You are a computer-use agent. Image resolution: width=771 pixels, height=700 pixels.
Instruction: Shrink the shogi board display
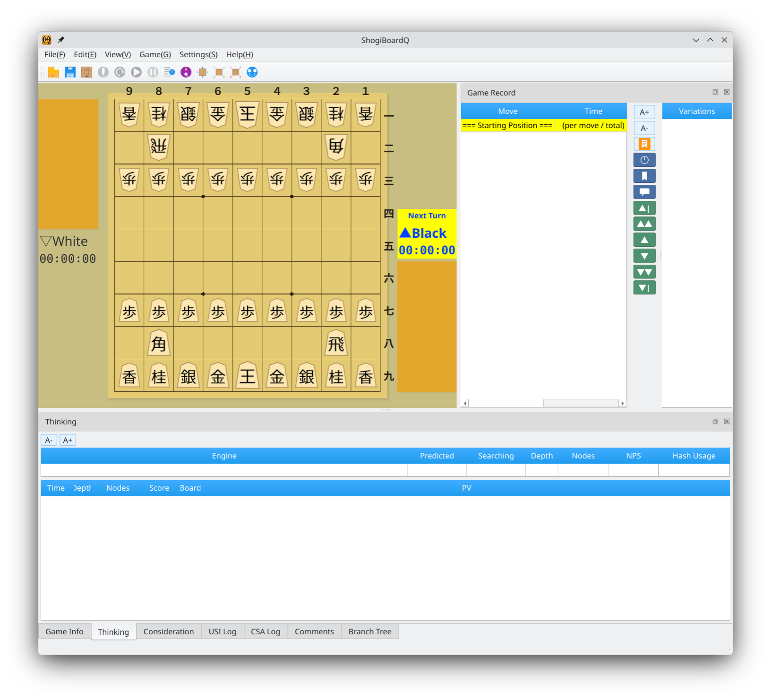[x=235, y=72]
